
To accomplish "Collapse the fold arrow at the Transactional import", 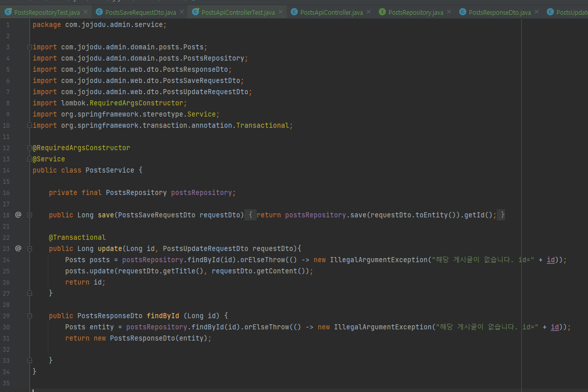I will click(29, 125).
